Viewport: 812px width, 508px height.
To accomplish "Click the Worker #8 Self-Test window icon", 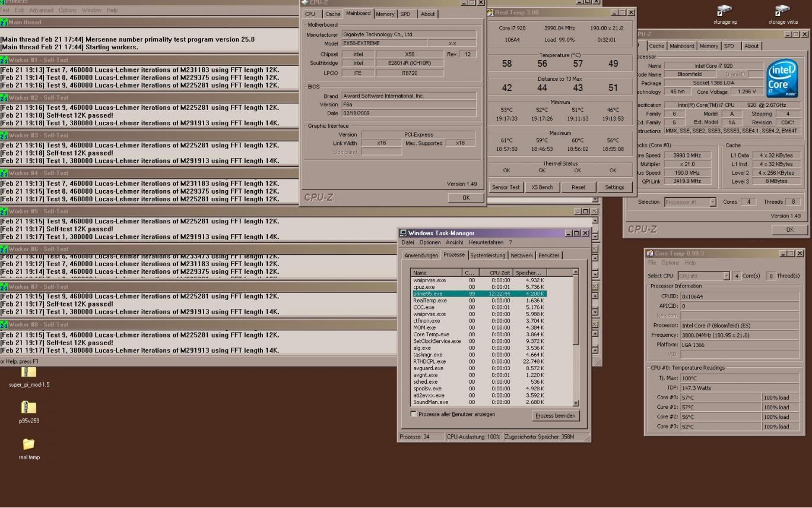I will 4,325.
